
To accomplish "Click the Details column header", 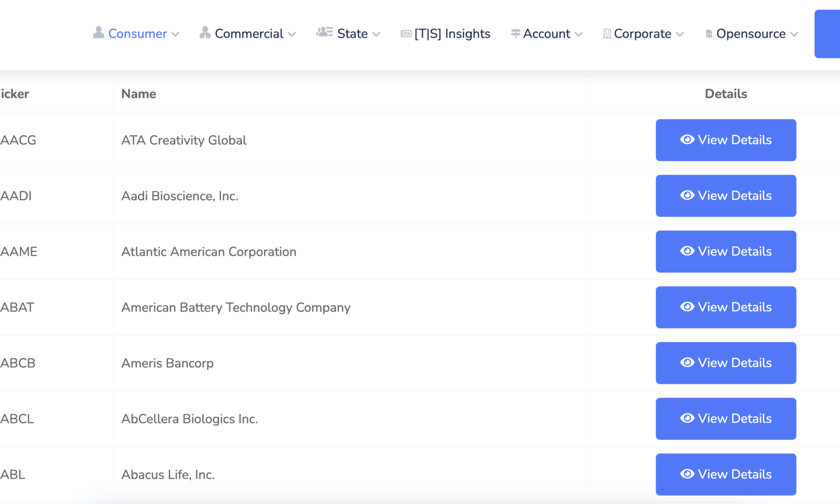I will [x=726, y=94].
